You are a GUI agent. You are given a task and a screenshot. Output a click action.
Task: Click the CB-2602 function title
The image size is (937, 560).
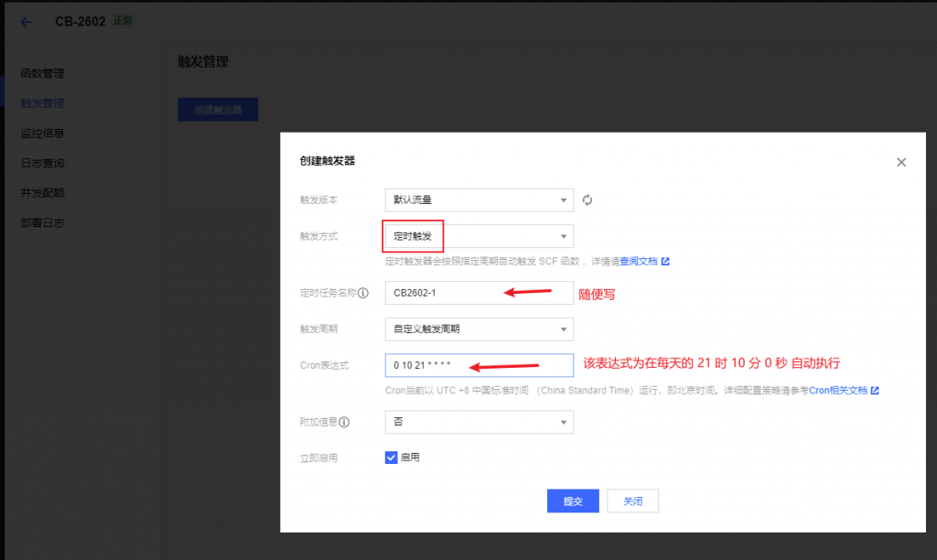point(81,22)
